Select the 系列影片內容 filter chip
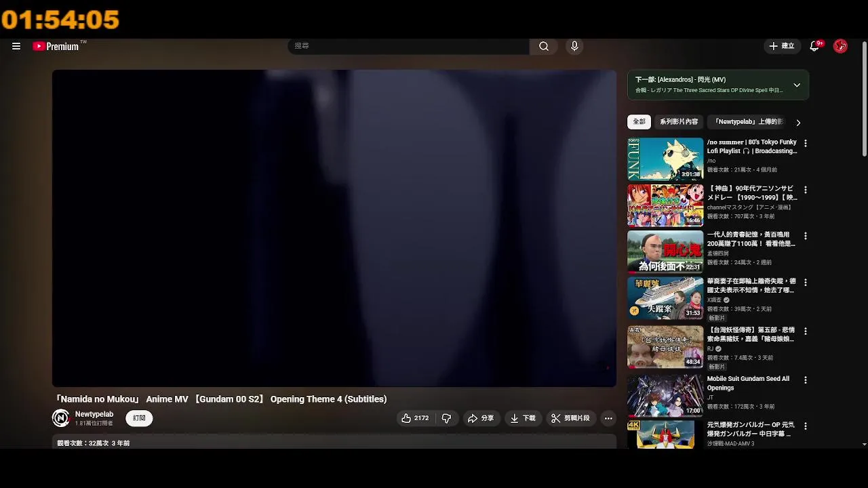 (679, 122)
